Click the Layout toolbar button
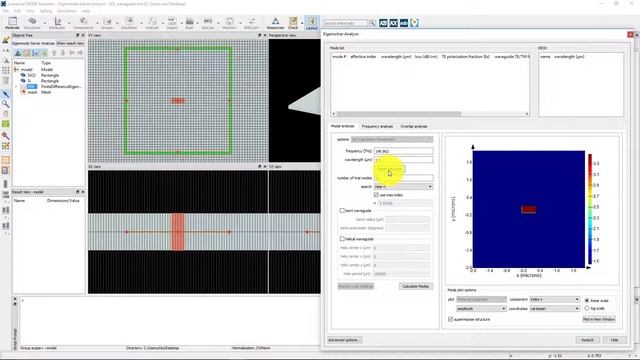This screenshot has width=640, height=360. (x=312, y=23)
